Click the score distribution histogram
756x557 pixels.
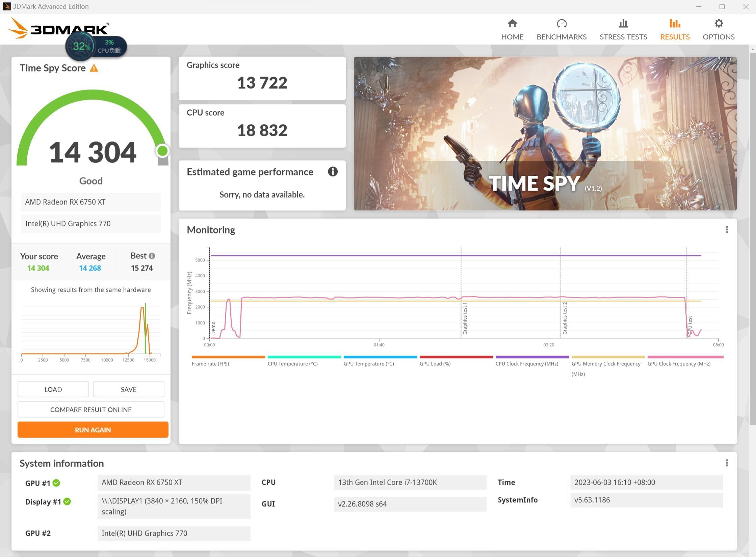click(x=90, y=330)
